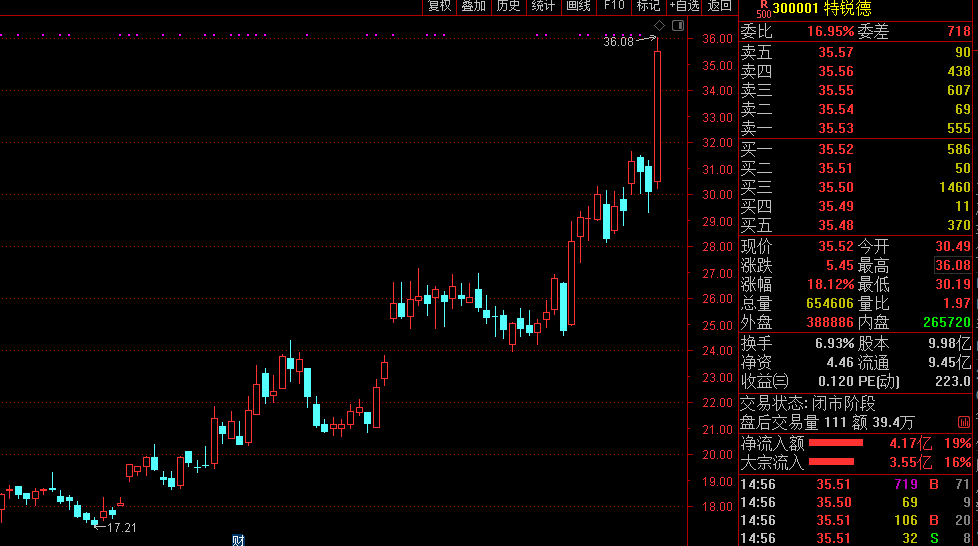The width and height of the screenshot is (978, 546).
Task: Click the 财 financial marker icon
Action: (x=238, y=540)
